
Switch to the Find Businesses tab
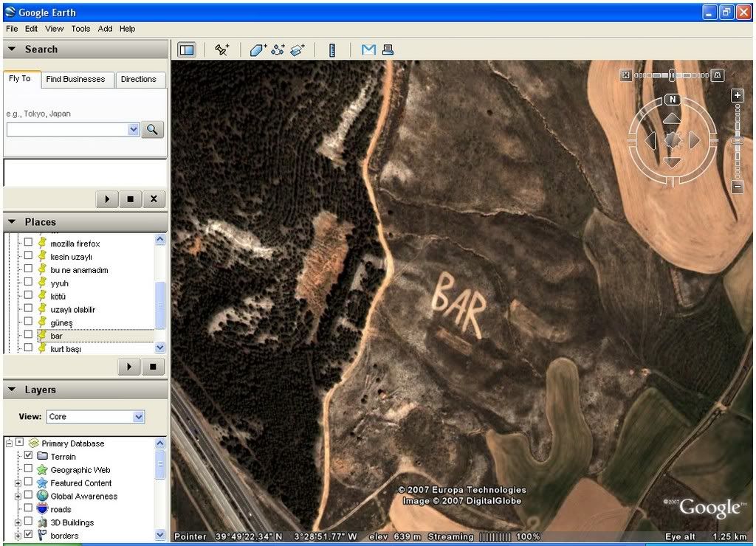pyautogui.click(x=76, y=79)
